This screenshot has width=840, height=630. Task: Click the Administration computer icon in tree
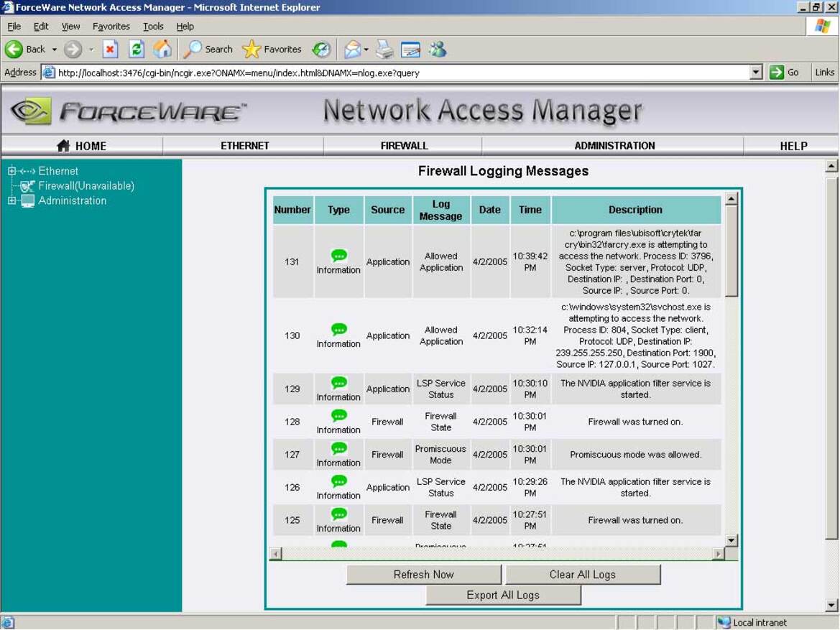[x=28, y=201]
